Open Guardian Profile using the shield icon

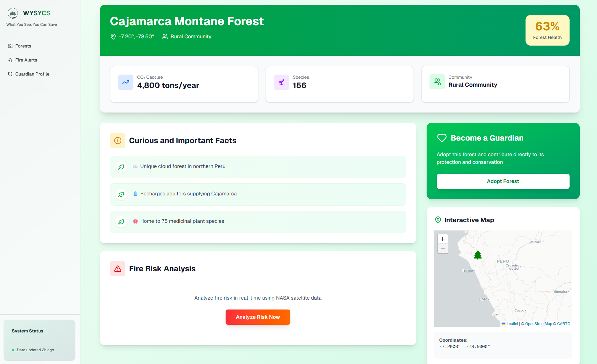pos(11,74)
